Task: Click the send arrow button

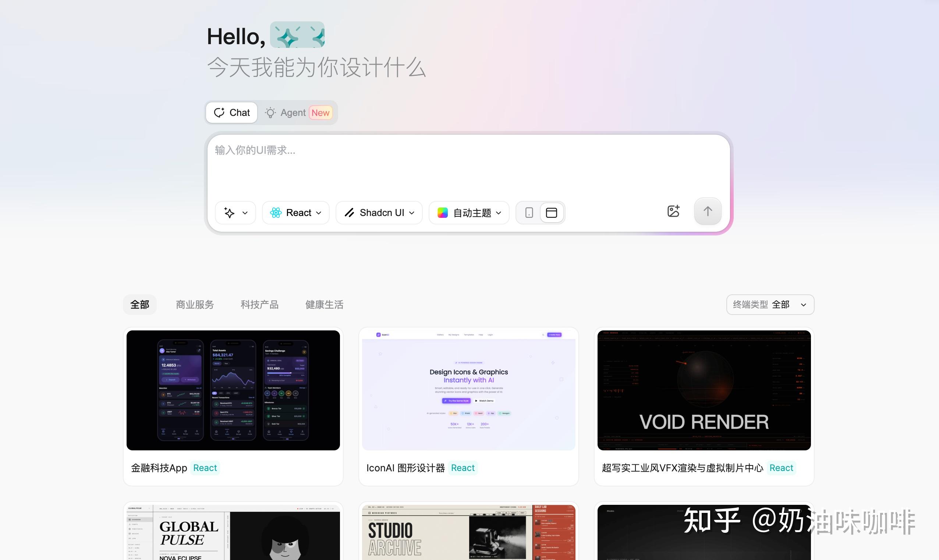Action: coord(708,211)
